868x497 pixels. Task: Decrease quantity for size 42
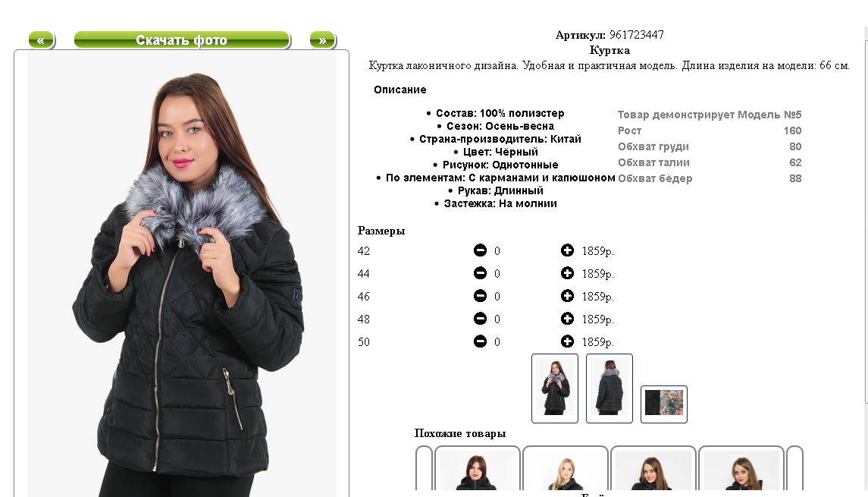[x=480, y=250]
